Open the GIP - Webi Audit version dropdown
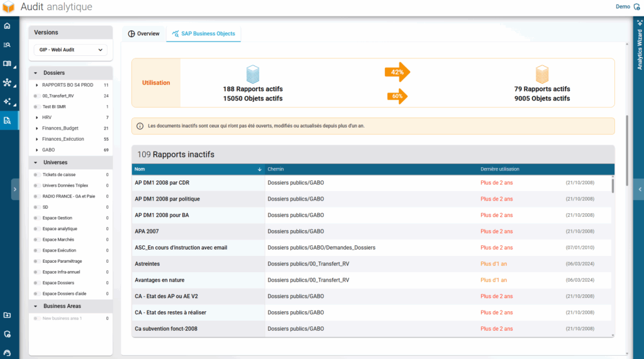This screenshot has width=644, height=359. coord(70,50)
